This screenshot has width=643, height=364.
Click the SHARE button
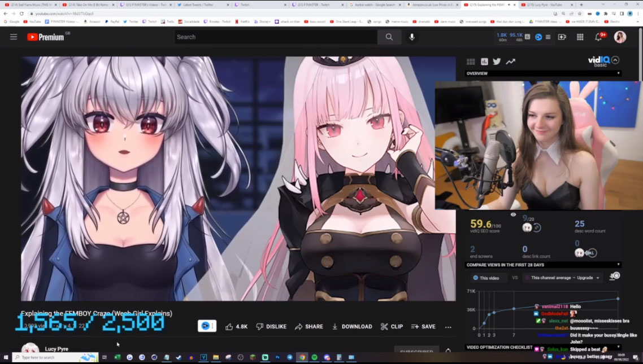(x=309, y=326)
